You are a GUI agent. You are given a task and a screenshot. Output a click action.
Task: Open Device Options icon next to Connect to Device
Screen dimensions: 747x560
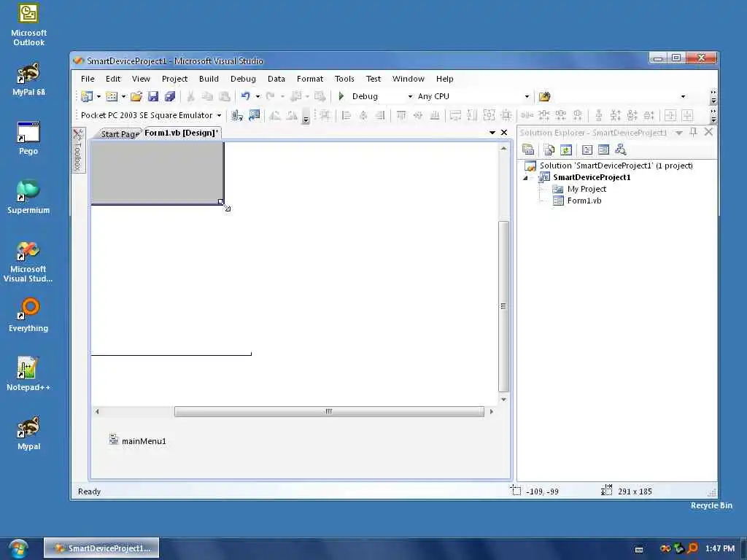coord(255,115)
